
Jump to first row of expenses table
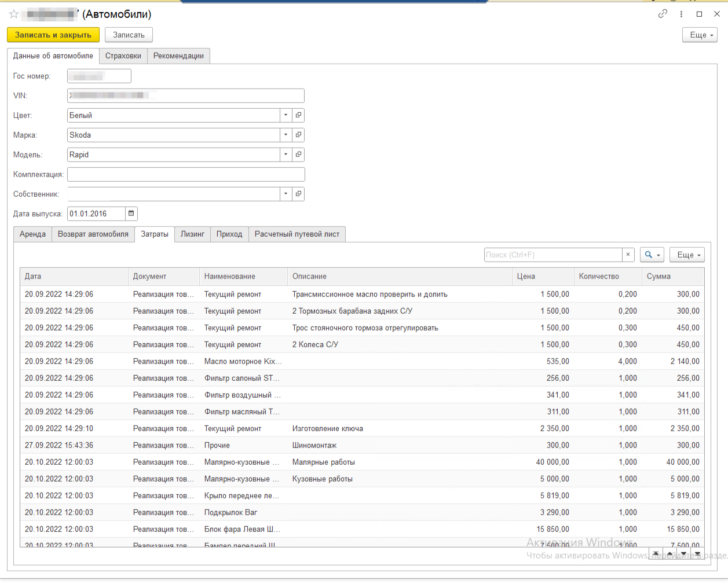pyautogui.click(x=656, y=554)
